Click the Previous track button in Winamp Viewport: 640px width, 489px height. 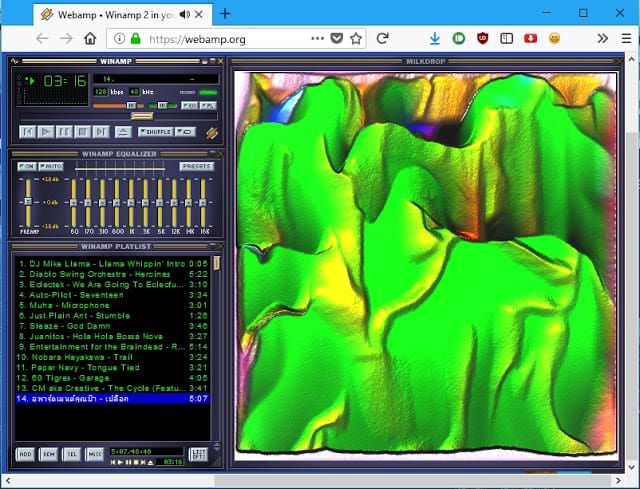coord(27,132)
